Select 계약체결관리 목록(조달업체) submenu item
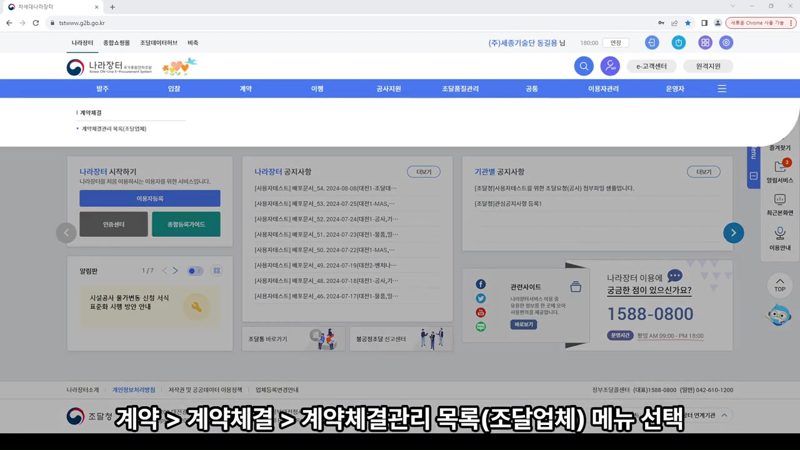 [x=114, y=129]
